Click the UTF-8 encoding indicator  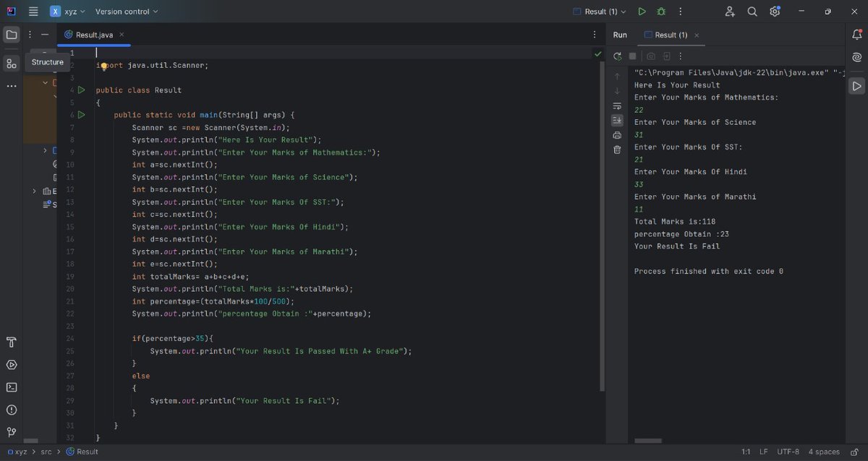(788, 452)
